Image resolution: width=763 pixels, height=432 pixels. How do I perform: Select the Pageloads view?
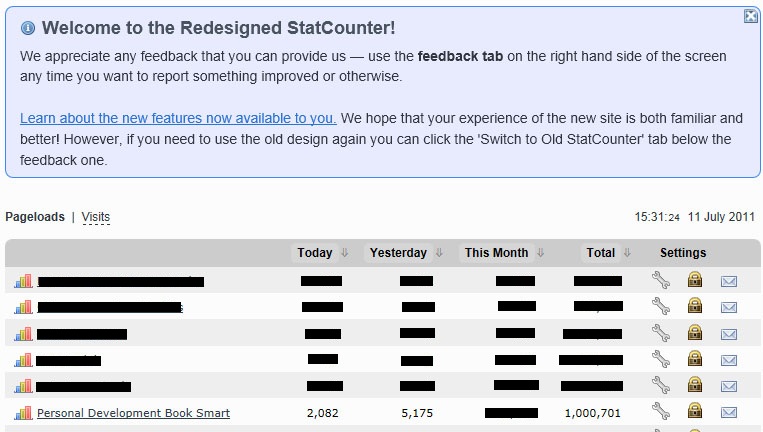(35, 216)
